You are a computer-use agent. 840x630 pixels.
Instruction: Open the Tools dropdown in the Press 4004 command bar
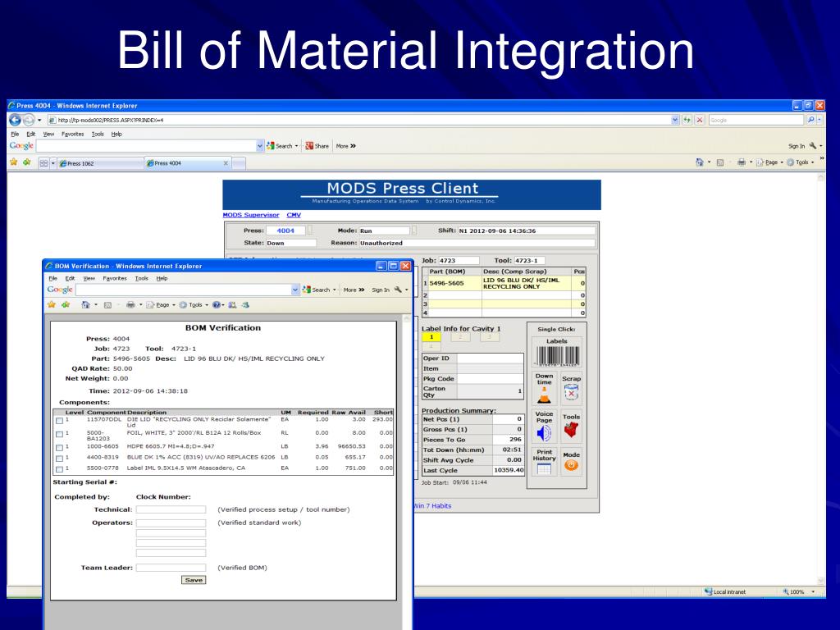click(813, 162)
